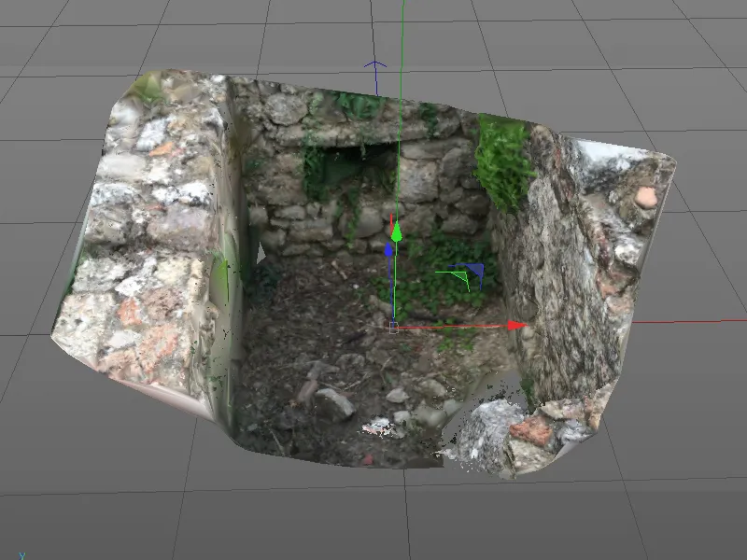Grab the red X-axis arrow handle
The width and height of the screenshot is (747, 560).
click(517, 325)
